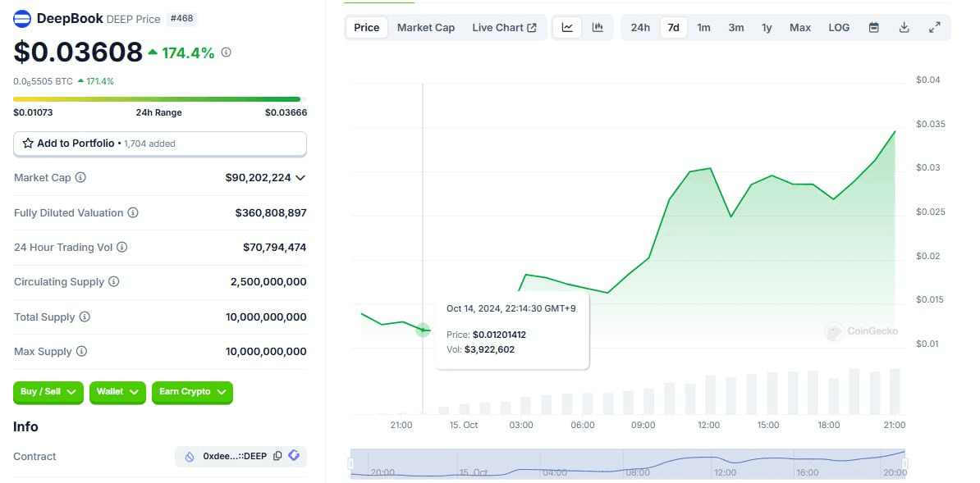Click the Total Supply 10,000,000,000 value

click(x=266, y=317)
